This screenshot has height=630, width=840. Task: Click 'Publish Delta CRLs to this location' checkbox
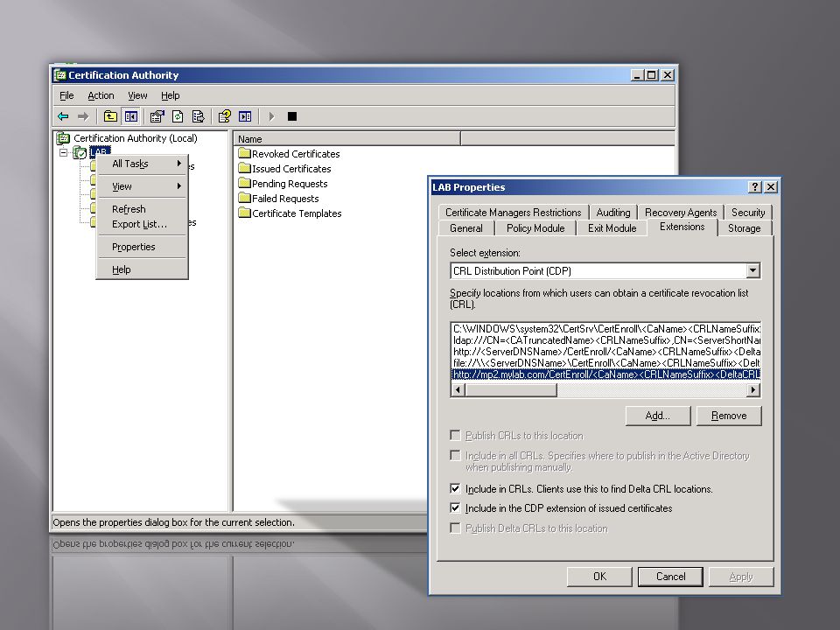(455, 528)
